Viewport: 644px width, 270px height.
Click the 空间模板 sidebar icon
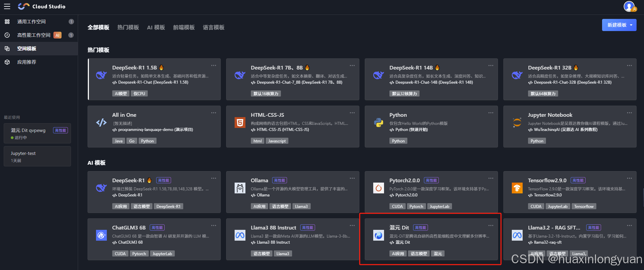[7, 49]
